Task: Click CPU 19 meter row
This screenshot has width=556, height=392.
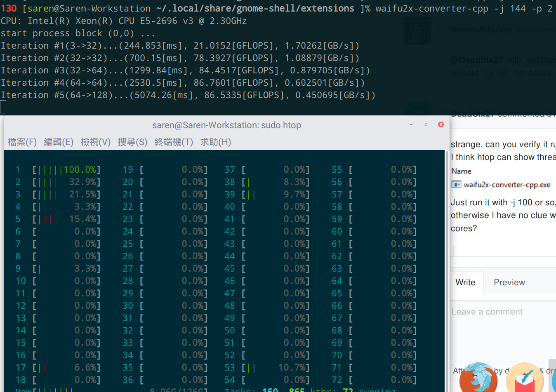Action: (x=165, y=170)
